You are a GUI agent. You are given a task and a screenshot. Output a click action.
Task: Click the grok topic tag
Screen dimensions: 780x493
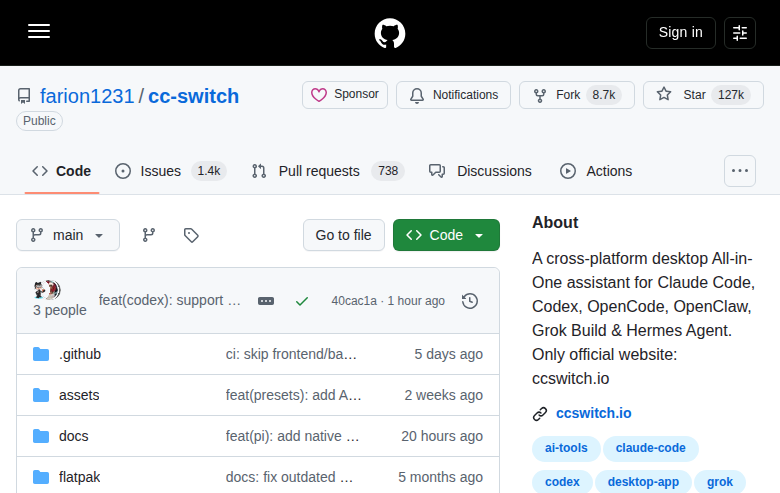720,482
